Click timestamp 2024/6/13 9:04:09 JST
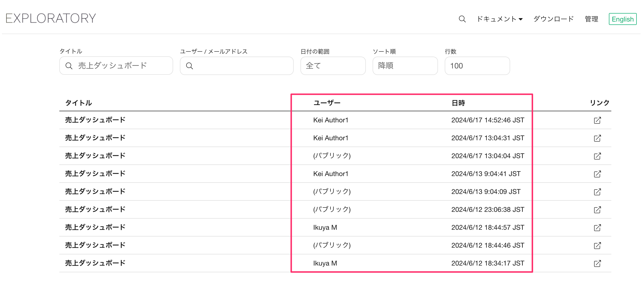Screen dimensions: 644x281 click(486, 192)
